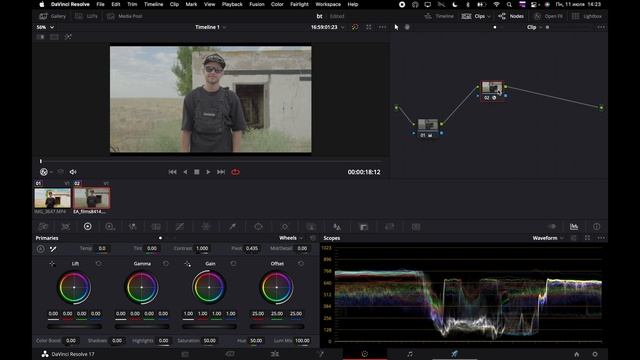Jump to last frame button
This screenshot has height=360, width=640.
click(x=221, y=172)
